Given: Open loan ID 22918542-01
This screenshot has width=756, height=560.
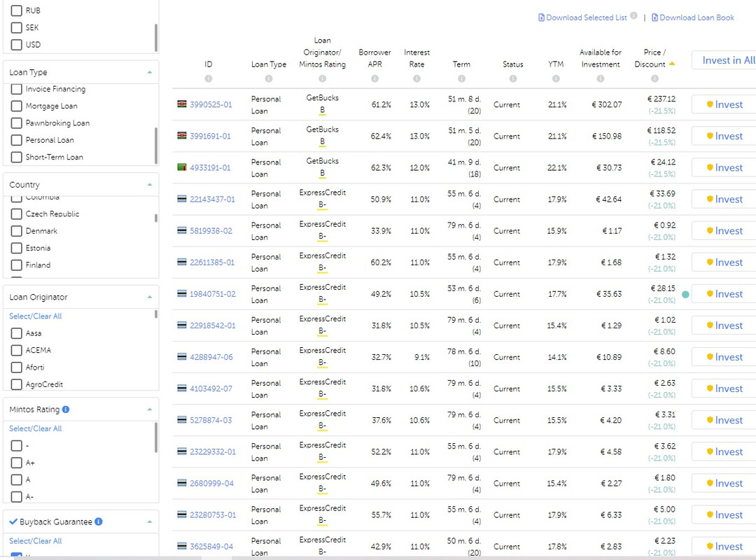Looking at the screenshot, I should pyautogui.click(x=213, y=325).
